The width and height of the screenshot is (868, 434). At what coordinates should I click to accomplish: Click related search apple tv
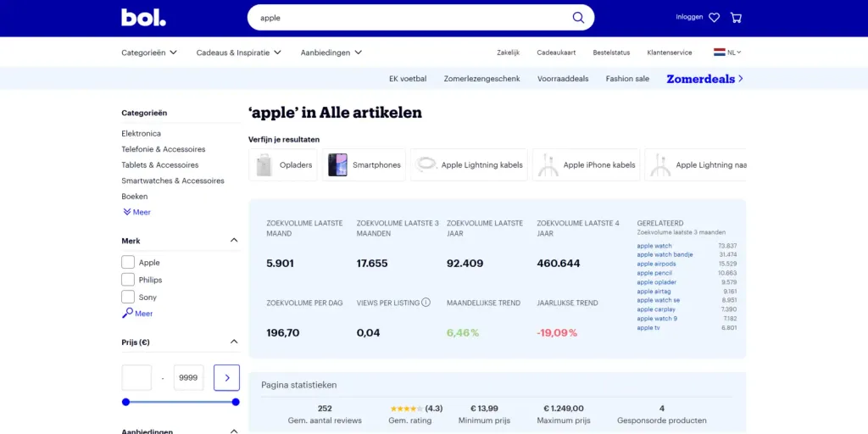pyautogui.click(x=648, y=328)
